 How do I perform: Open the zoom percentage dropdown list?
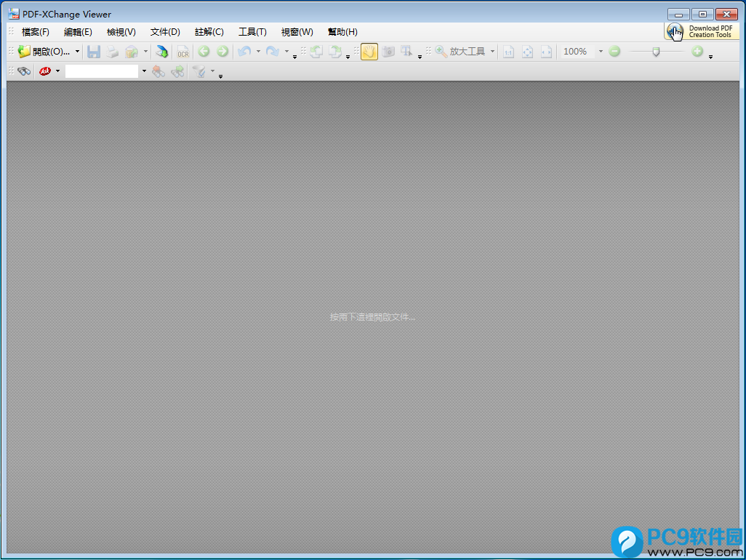pos(601,52)
